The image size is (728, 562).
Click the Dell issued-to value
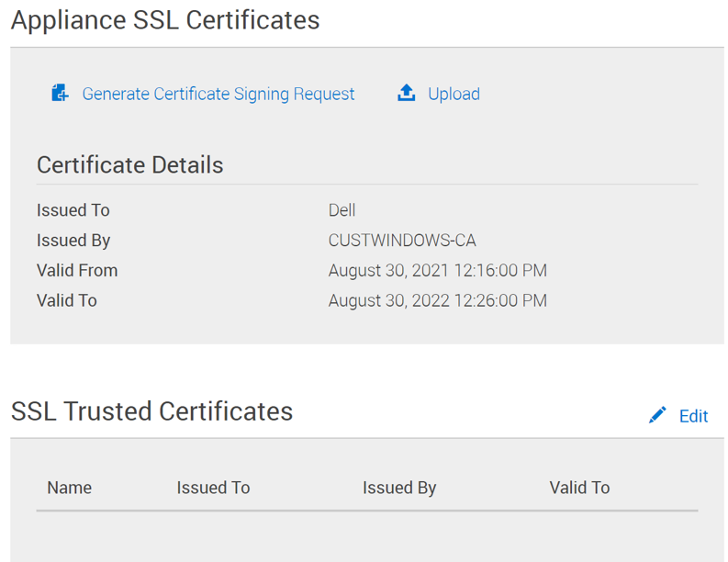pos(342,210)
